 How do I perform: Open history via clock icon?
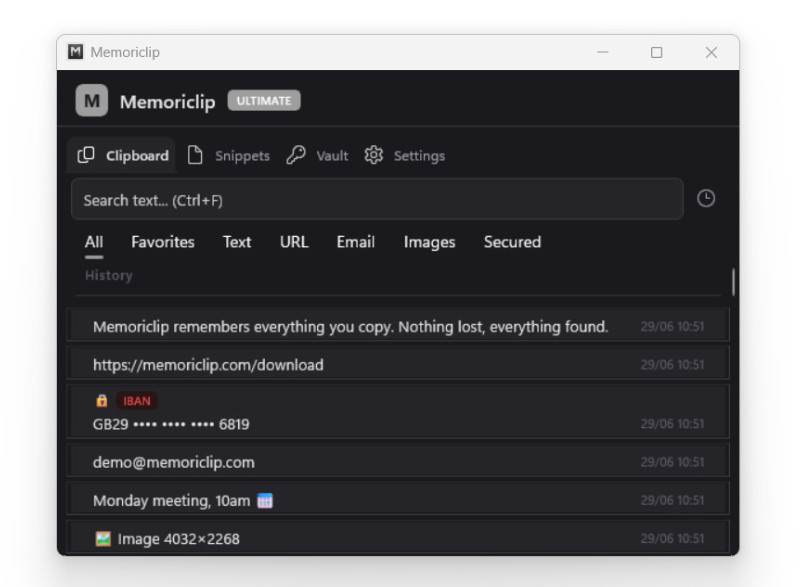coord(706,198)
